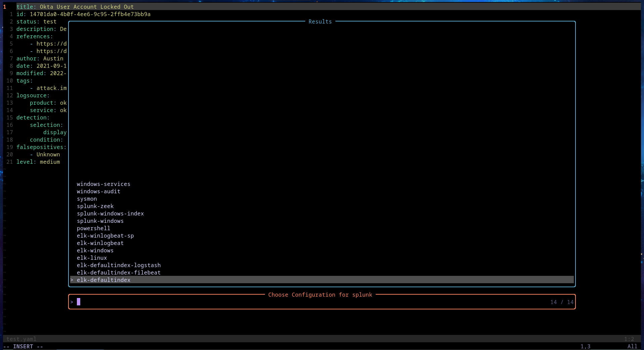Screen dimensions: 644x350
Task: Choose windows-audit from the results panel
Action: (98, 191)
